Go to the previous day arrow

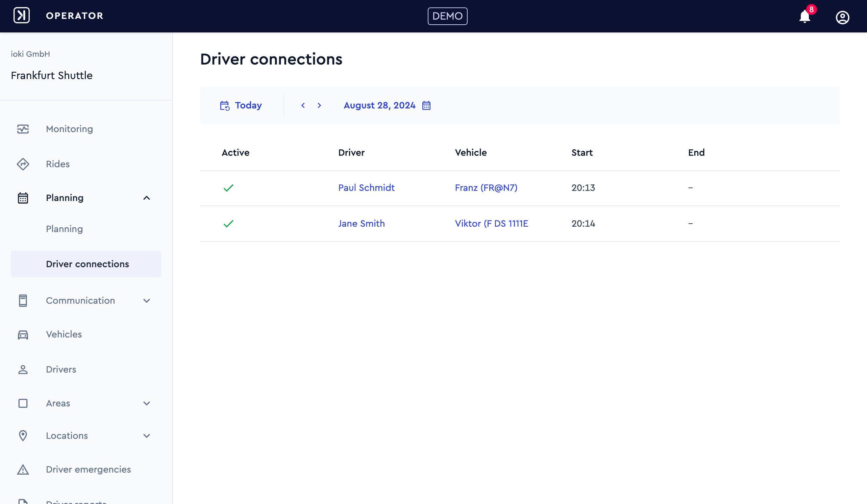tap(303, 105)
